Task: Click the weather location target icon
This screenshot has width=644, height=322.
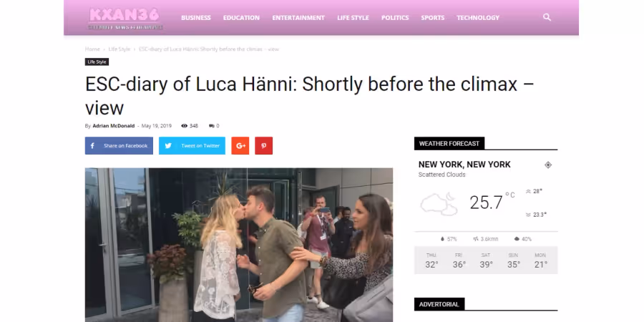Action: coord(548,165)
